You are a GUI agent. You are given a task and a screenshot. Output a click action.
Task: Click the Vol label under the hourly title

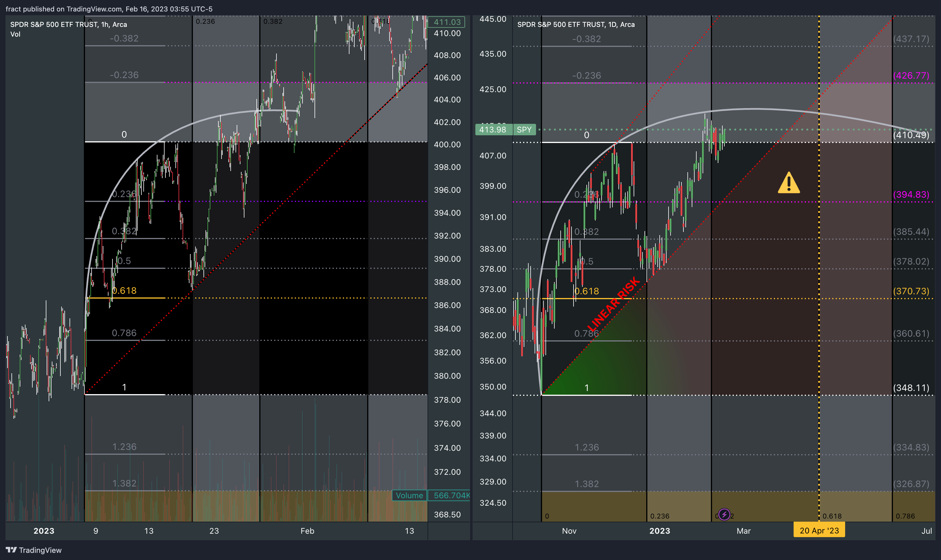coord(15,34)
